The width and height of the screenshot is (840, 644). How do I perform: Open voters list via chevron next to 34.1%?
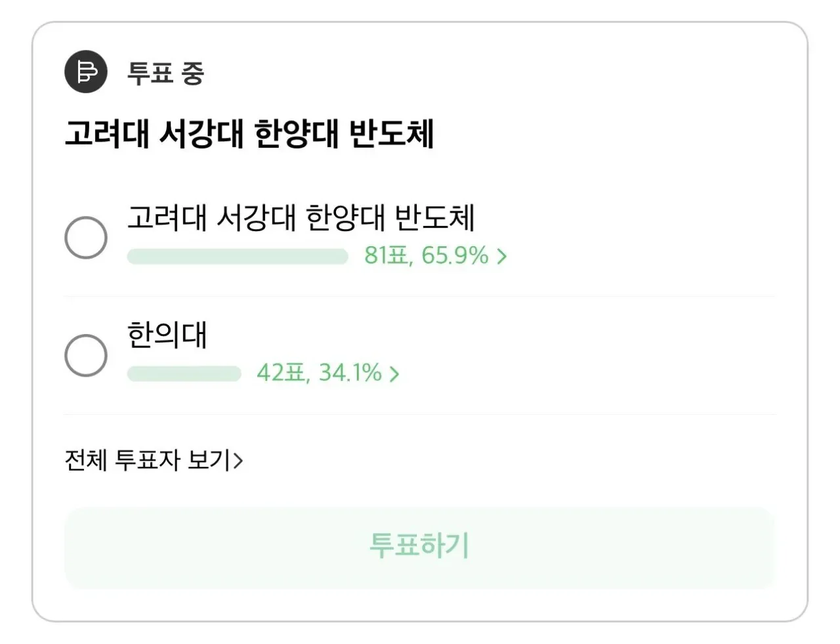pos(395,373)
